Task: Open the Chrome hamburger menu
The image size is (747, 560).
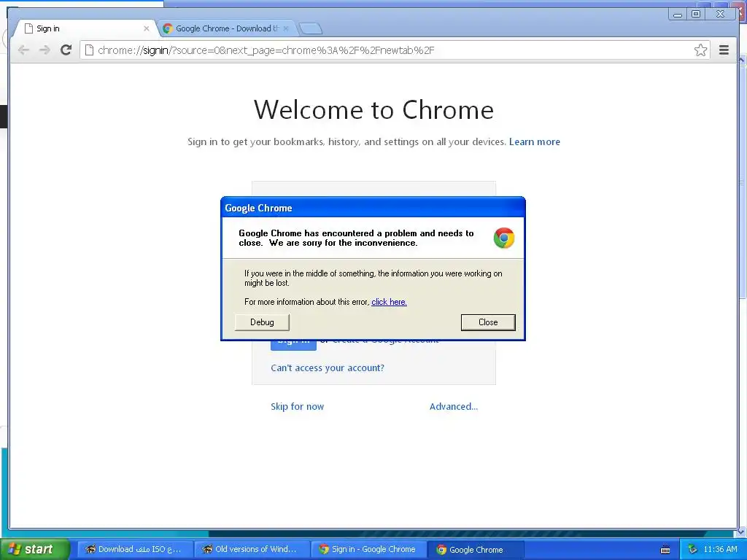Action: point(724,50)
